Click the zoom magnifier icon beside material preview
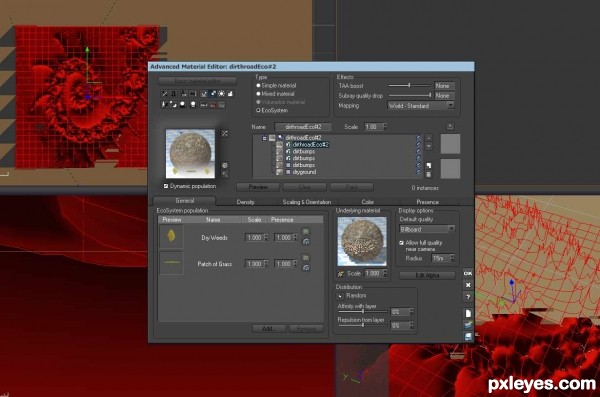Image resolution: width=600 pixels, height=397 pixels. [225, 174]
